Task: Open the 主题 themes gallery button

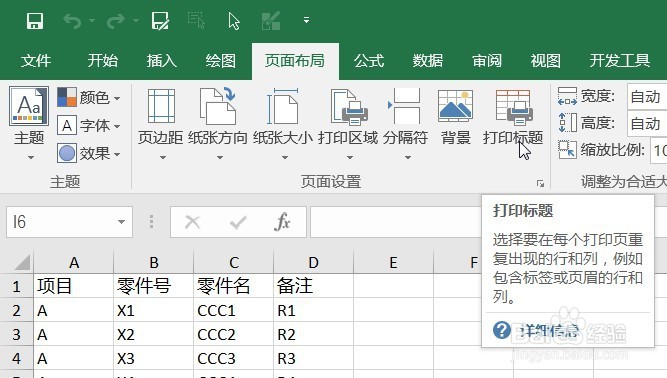Action: coord(29,123)
